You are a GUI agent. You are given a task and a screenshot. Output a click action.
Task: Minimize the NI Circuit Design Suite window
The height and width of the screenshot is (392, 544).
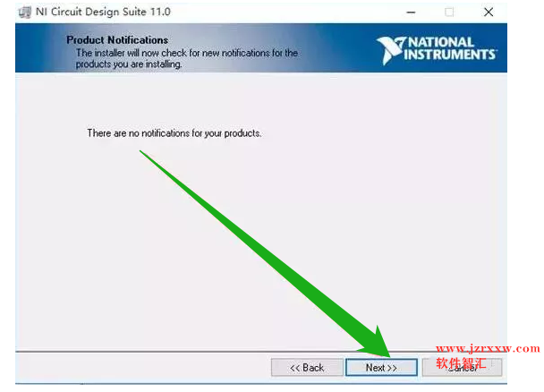click(411, 13)
